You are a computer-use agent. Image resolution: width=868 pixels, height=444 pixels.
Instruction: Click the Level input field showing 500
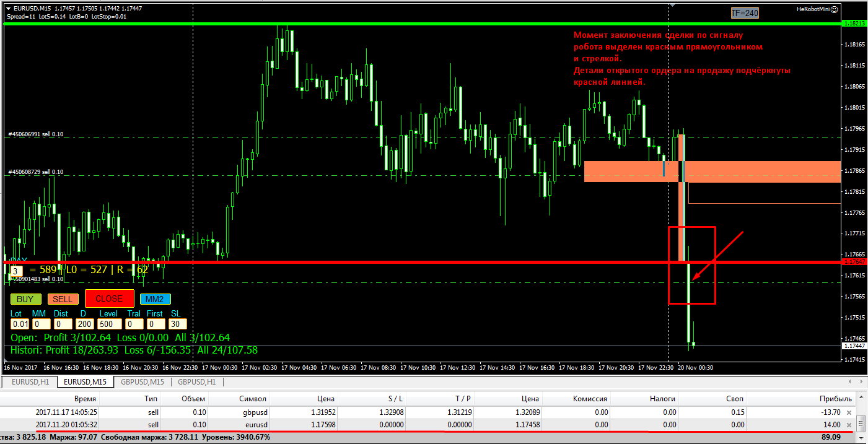pyautogui.click(x=109, y=324)
